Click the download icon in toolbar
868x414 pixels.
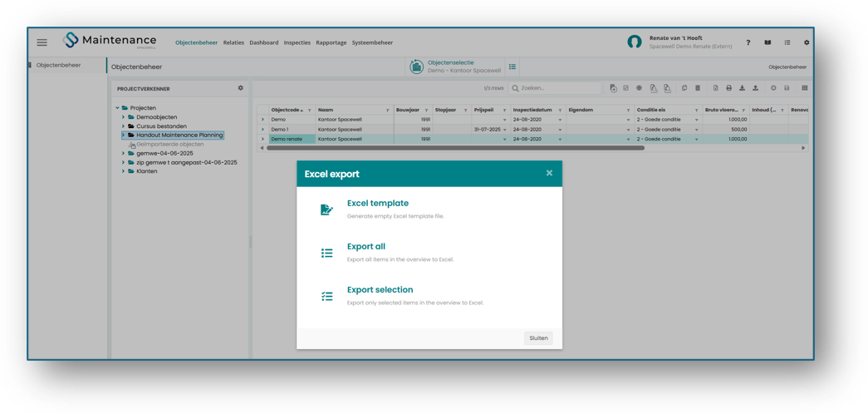point(743,88)
